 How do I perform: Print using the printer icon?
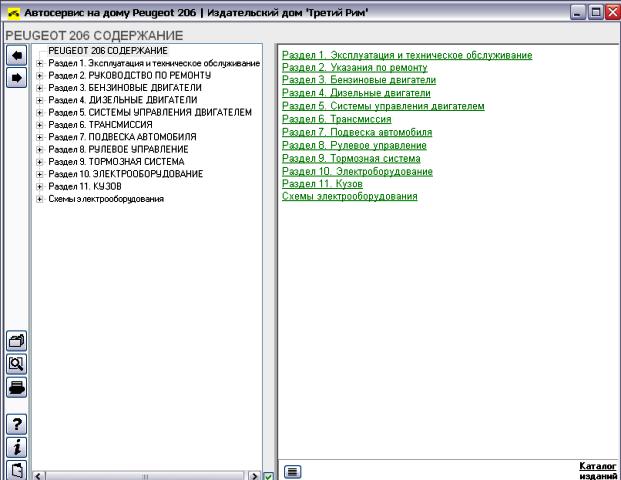pos(17,387)
